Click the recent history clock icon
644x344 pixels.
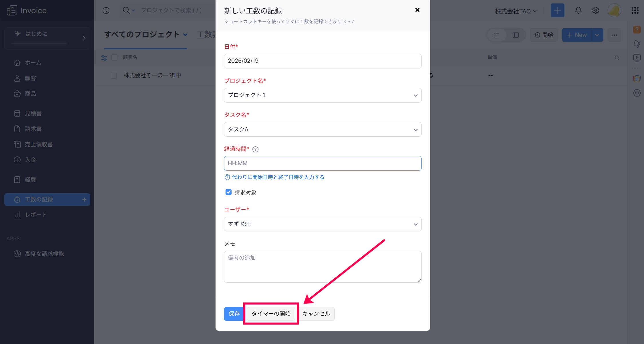coord(106,11)
